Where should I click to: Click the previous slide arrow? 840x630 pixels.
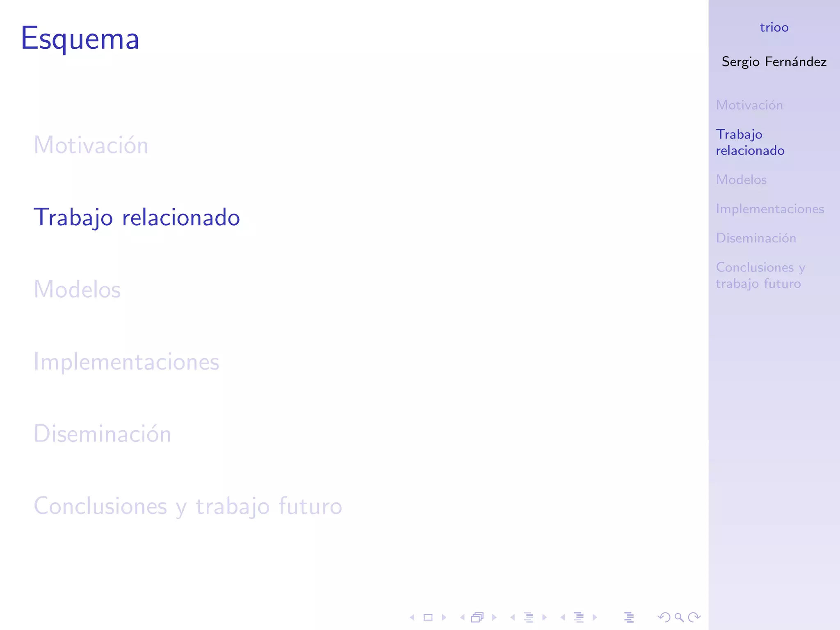click(x=412, y=617)
